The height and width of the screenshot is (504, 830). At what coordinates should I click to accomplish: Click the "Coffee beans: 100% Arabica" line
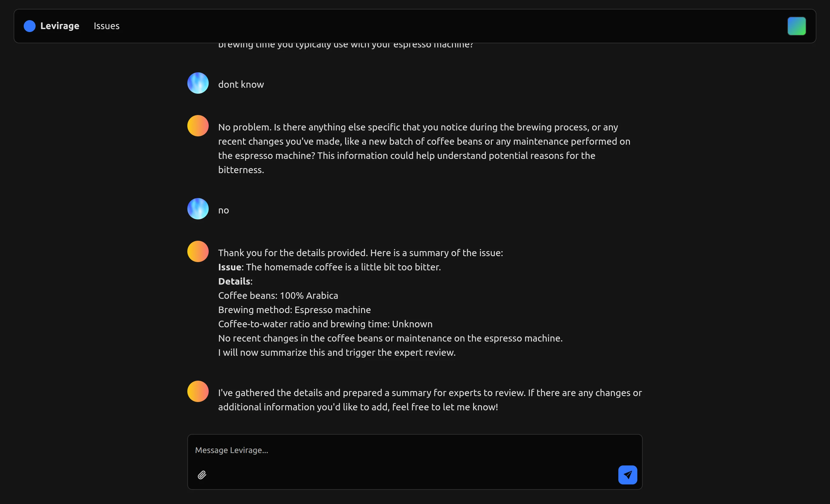click(x=278, y=296)
